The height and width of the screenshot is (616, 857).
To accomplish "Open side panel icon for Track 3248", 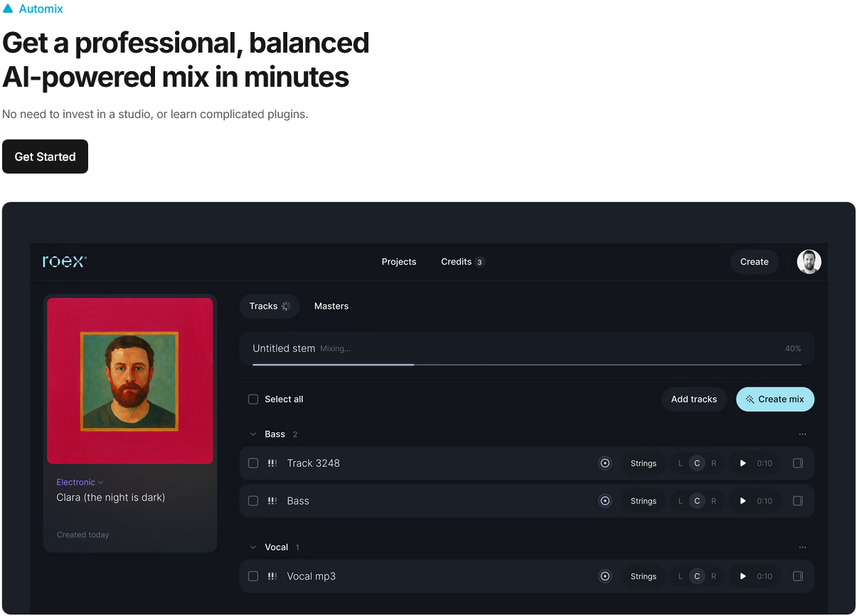I will (x=798, y=463).
